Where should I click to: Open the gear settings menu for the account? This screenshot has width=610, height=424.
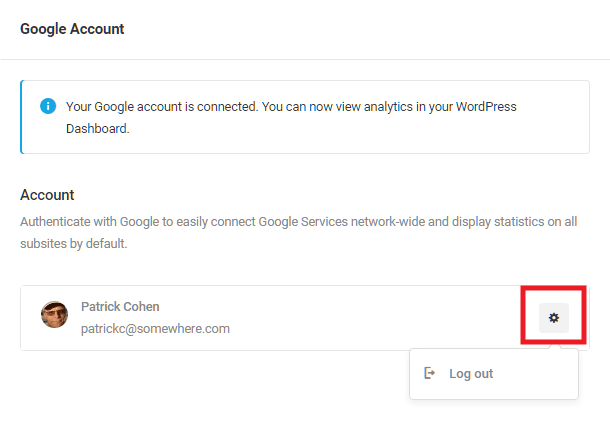[x=554, y=318]
